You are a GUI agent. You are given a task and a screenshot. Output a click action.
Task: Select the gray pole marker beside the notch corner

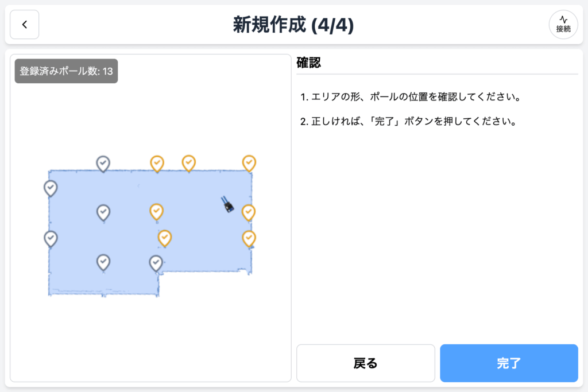point(156,263)
